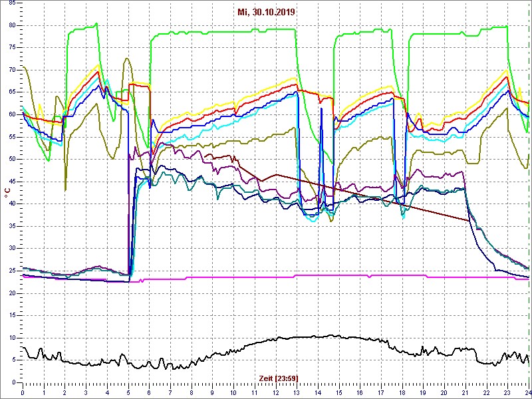
Task: Click hour '2' on the time axis
Action: [65, 391]
